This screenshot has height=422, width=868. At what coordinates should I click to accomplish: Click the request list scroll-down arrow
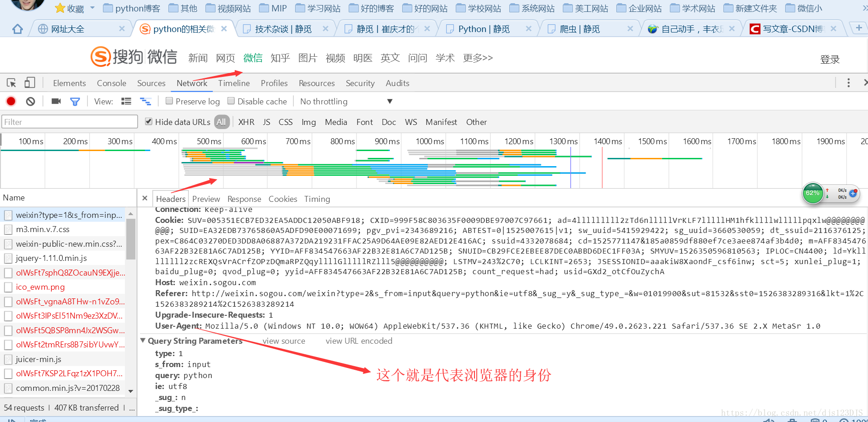pos(131,391)
